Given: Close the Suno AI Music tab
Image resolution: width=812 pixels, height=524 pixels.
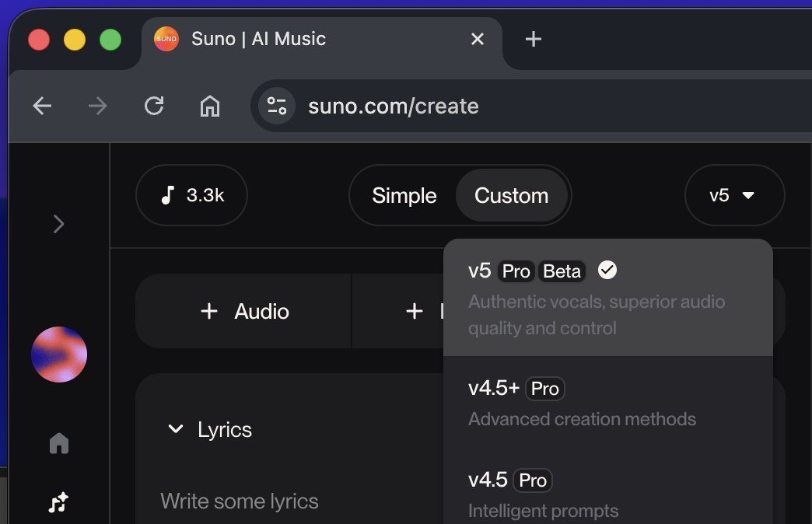Looking at the screenshot, I should click(x=478, y=39).
